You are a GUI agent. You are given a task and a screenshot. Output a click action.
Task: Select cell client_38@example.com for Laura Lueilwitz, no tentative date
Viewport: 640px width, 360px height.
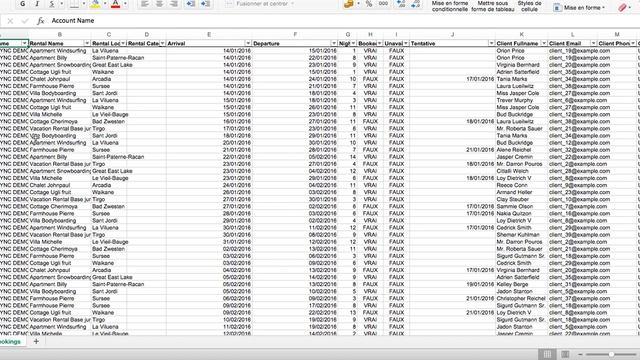573,86
